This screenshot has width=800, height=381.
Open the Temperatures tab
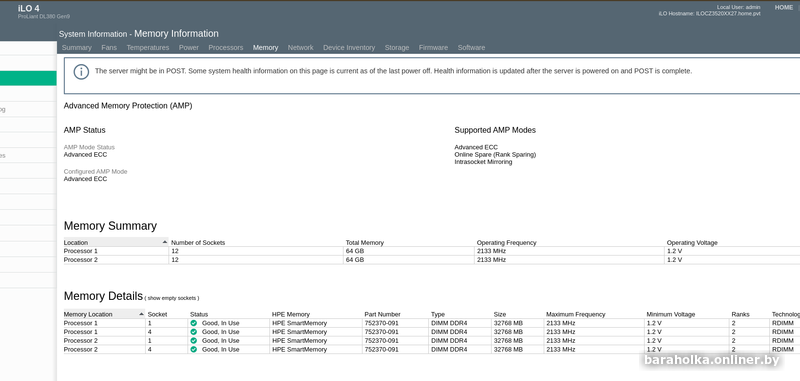tap(147, 47)
